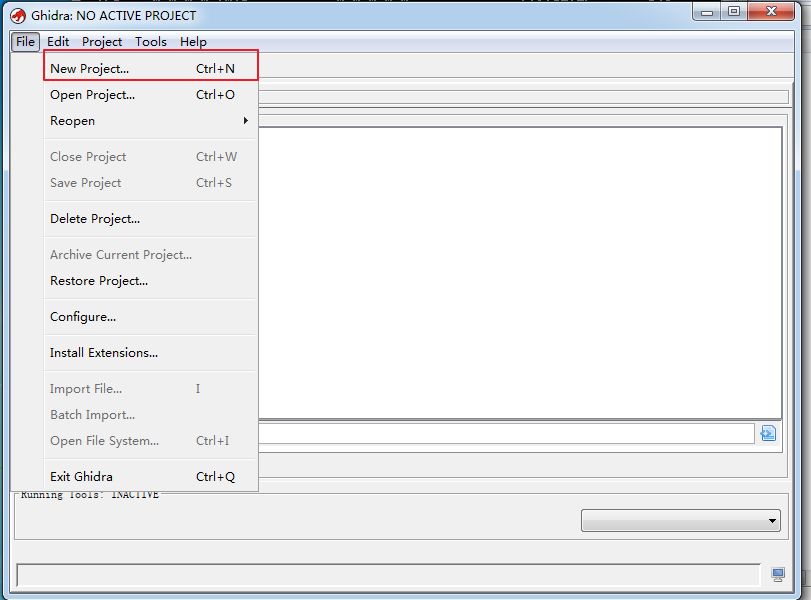
Task: Click the grayed-out Import File... item
Action: [151, 389]
